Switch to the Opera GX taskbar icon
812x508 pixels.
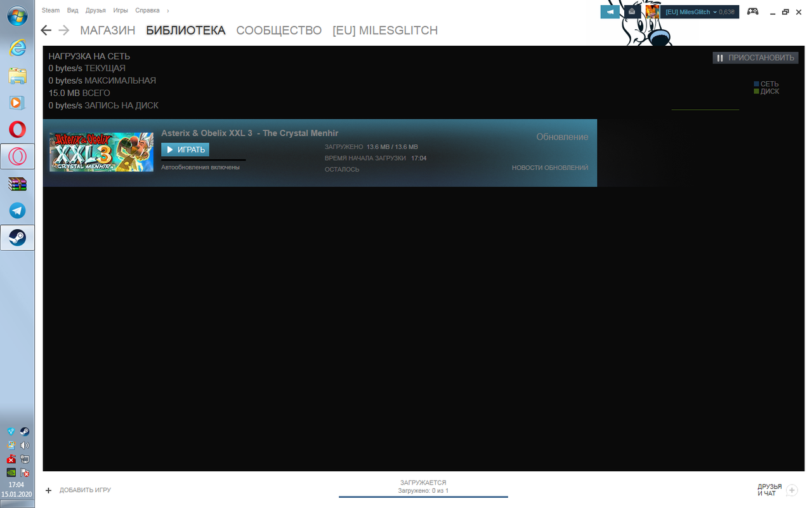17,156
